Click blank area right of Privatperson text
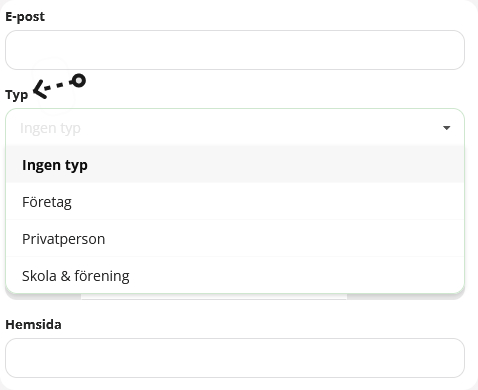The width and height of the screenshot is (478, 390). pyautogui.click(x=283, y=239)
